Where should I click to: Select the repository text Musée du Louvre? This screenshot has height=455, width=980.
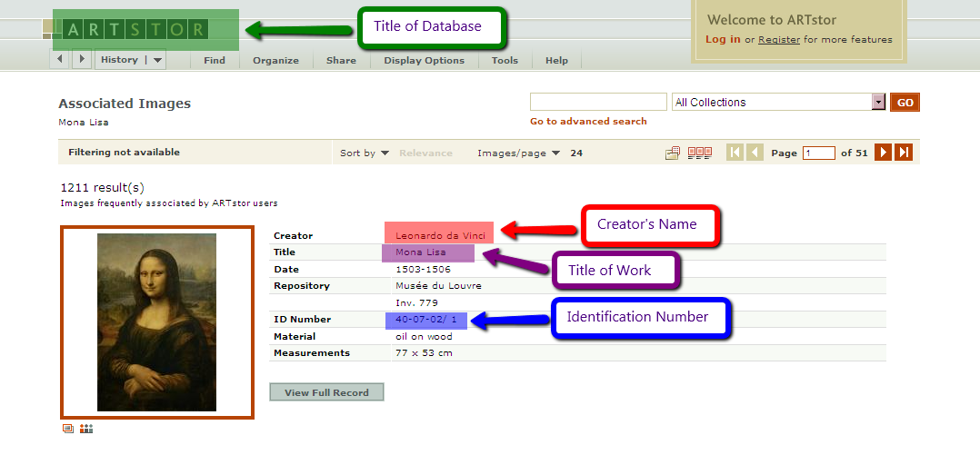click(439, 286)
